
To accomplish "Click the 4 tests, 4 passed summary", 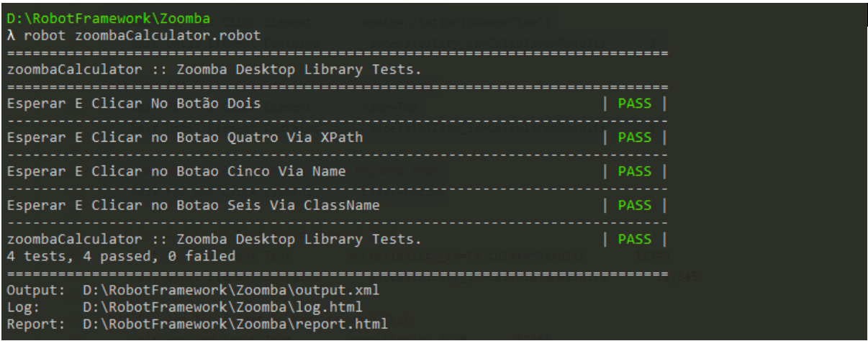I will pyautogui.click(x=120, y=256).
